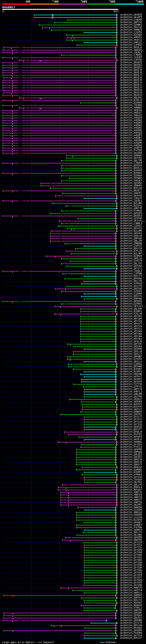Open hit UniRef100_O64925
Image resolution: width=146 pixels, height=644 pixels.
point(131,15)
